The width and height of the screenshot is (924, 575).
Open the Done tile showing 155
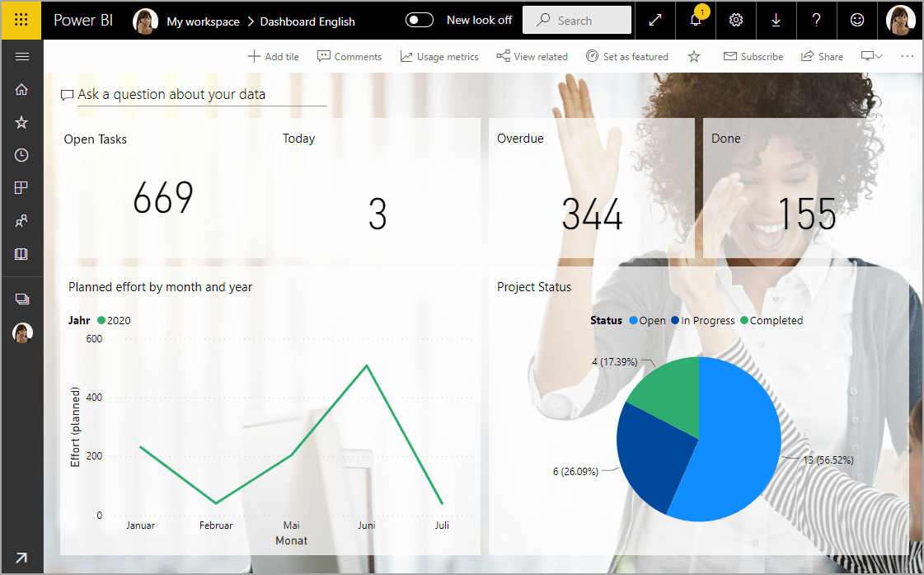click(x=805, y=188)
